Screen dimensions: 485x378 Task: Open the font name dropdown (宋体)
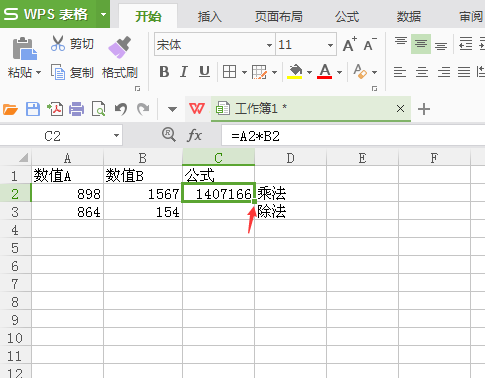[269, 45]
